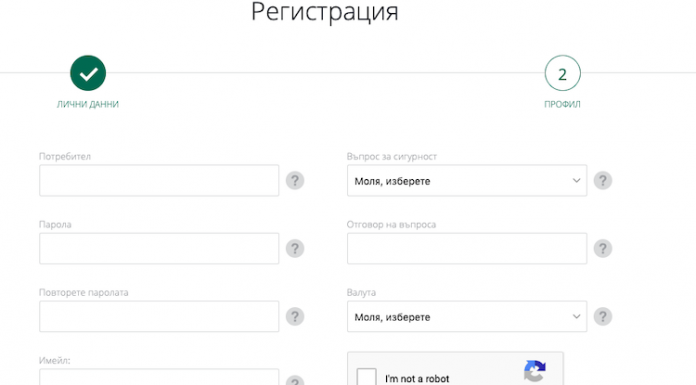Focus the Парола input field
696x385 pixels.
click(159, 249)
